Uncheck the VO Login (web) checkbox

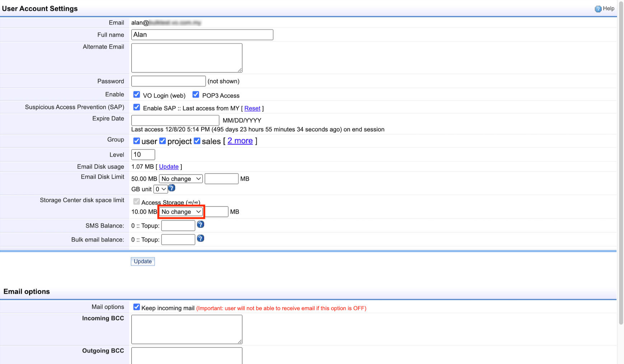click(136, 95)
